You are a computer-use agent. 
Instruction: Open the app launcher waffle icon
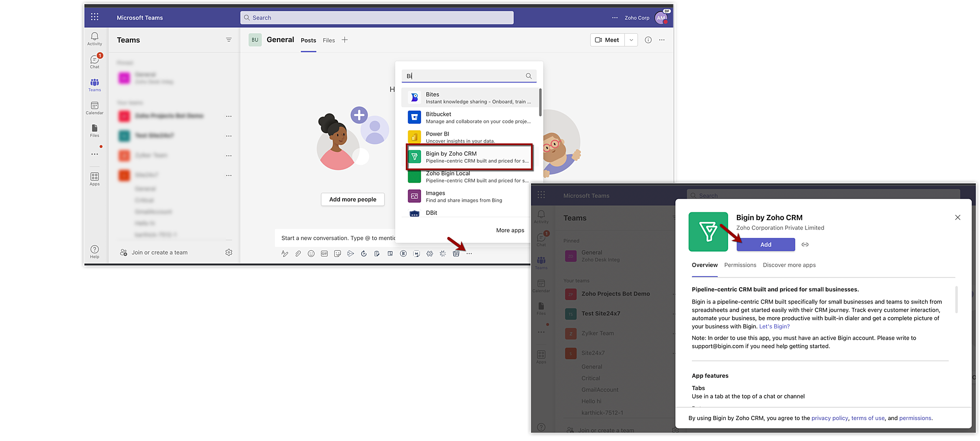pyautogui.click(x=95, y=17)
